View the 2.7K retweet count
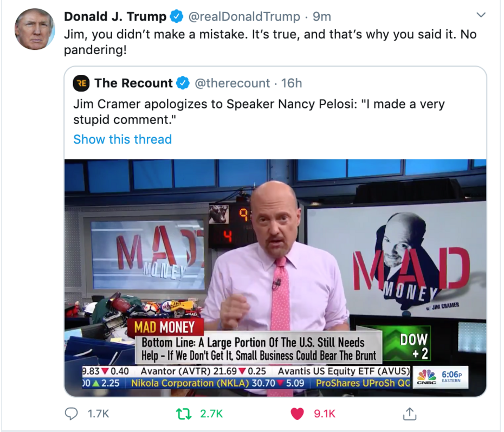Viewport: 504px width, 432px height. pos(211,414)
